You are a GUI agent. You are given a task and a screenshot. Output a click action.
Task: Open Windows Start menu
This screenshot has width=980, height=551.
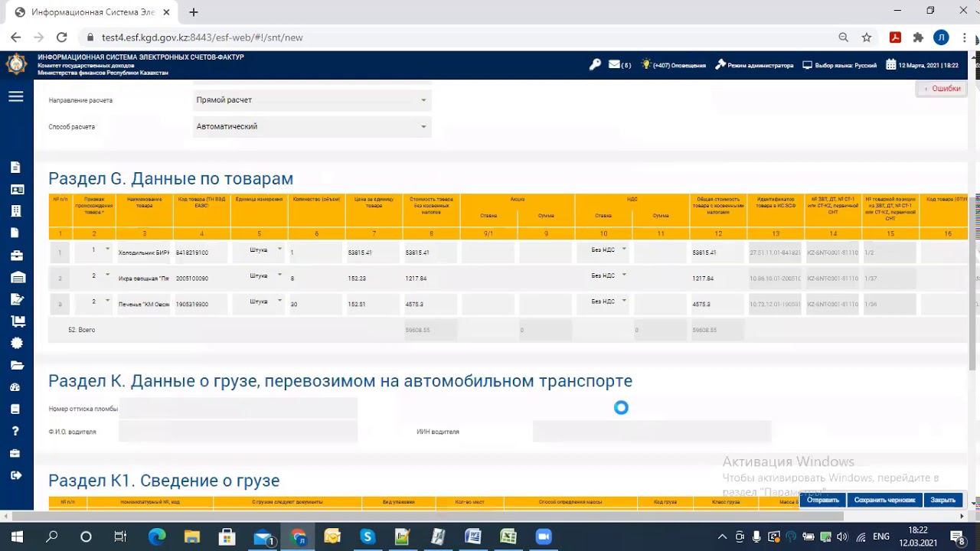(17, 536)
